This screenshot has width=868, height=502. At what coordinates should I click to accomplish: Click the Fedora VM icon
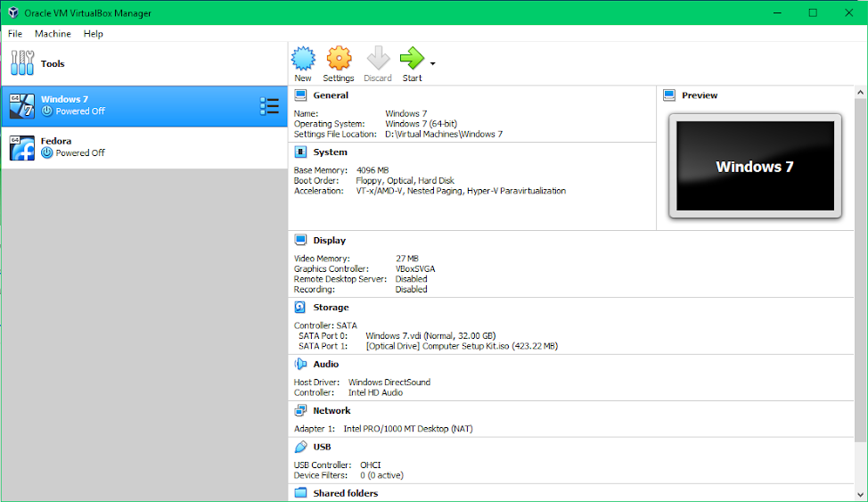[x=22, y=147]
